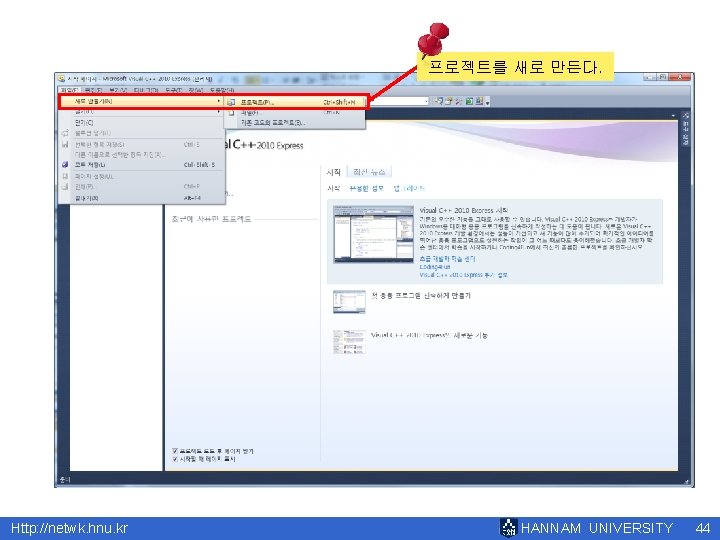Click the third icon after the toolbar combo box
The height and width of the screenshot is (540, 720).
pos(458,101)
